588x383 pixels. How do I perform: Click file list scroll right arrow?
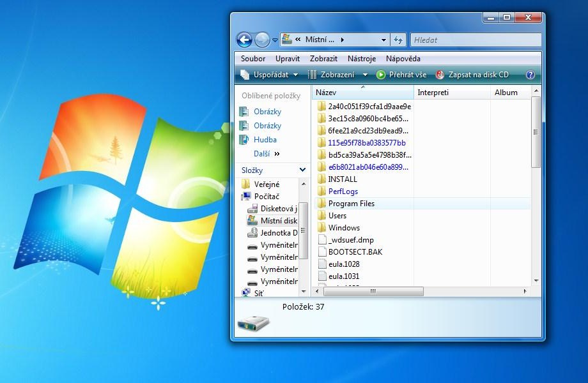tap(525, 291)
